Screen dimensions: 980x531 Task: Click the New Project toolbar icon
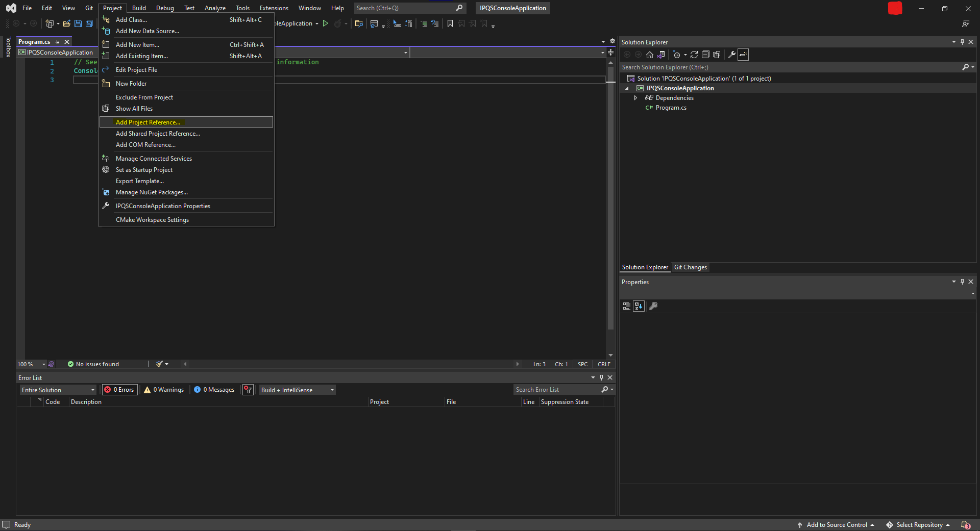pos(50,23)
